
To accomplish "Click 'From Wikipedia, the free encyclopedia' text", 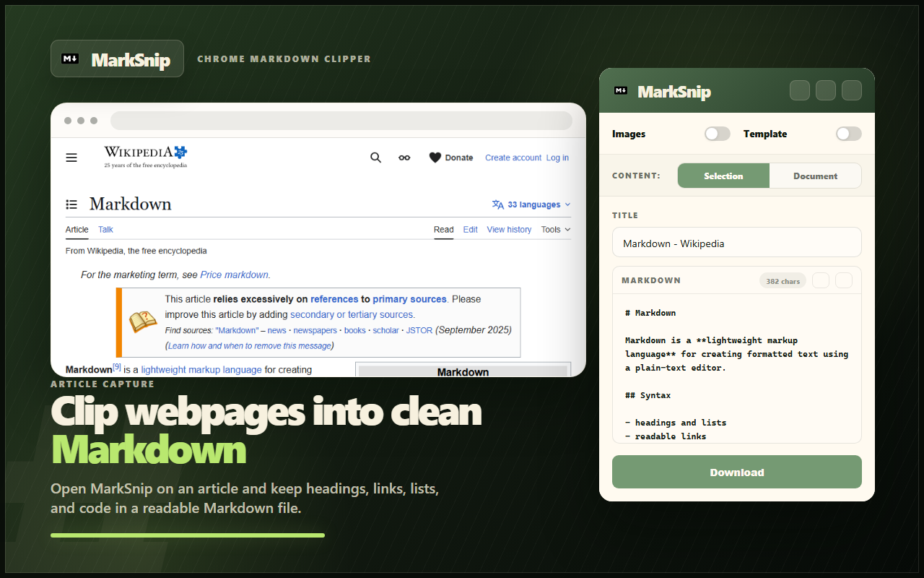I will pos(136,251).
